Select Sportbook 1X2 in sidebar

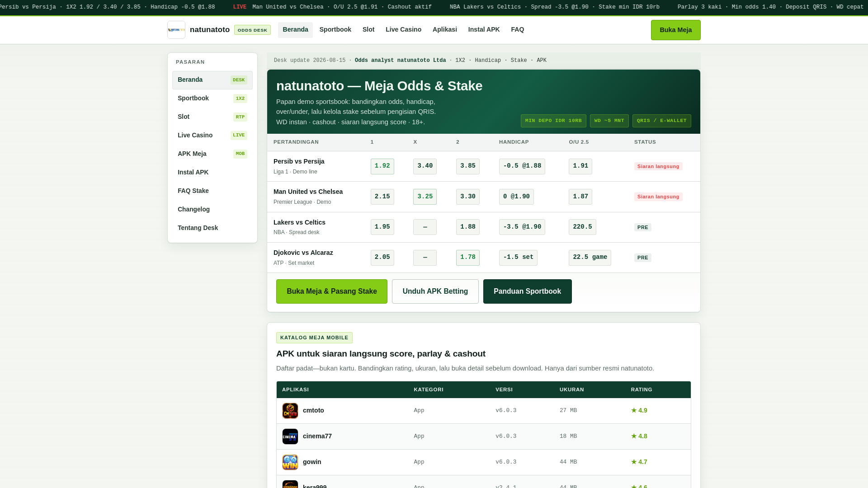tap(212, 99)
